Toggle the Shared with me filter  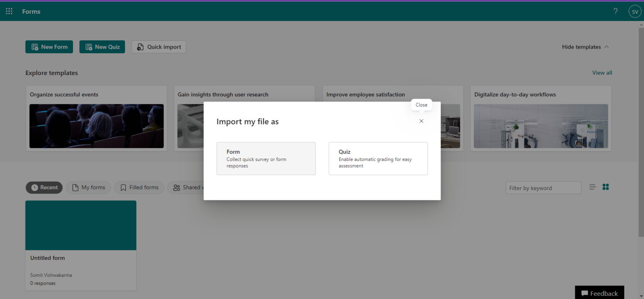point(188,187)
